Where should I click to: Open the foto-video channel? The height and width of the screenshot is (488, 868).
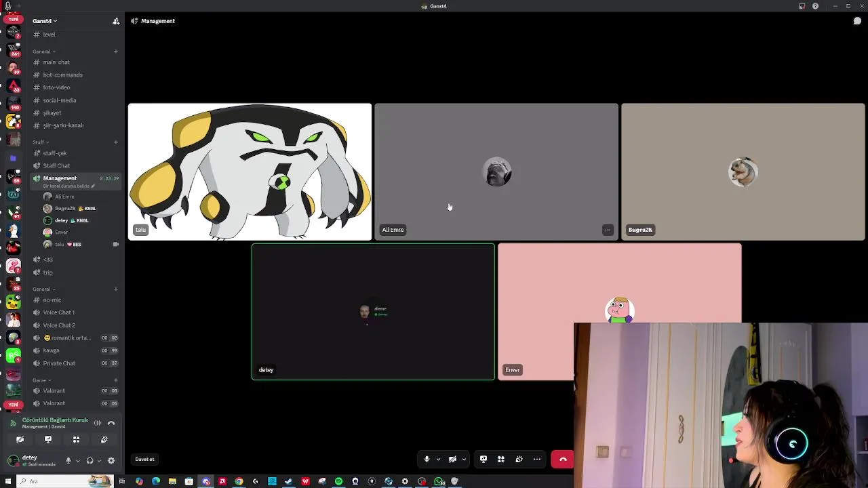[76, 87]
